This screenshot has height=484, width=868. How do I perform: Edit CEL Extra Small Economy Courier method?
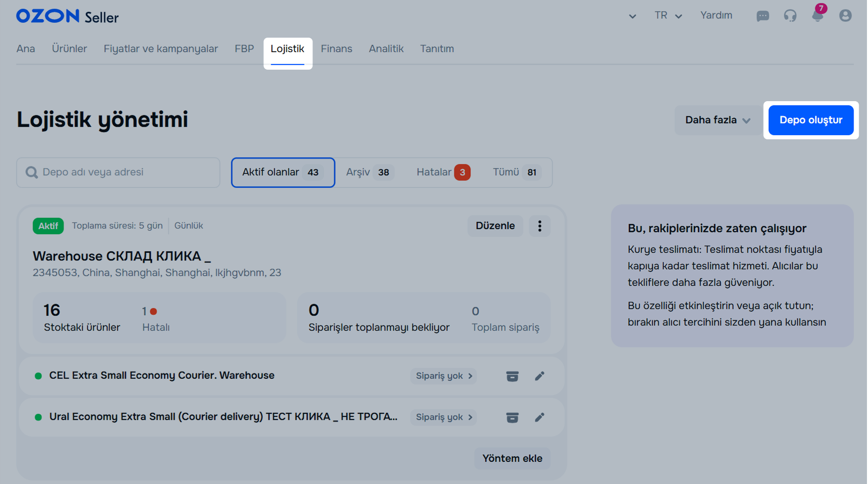point(540,376)
